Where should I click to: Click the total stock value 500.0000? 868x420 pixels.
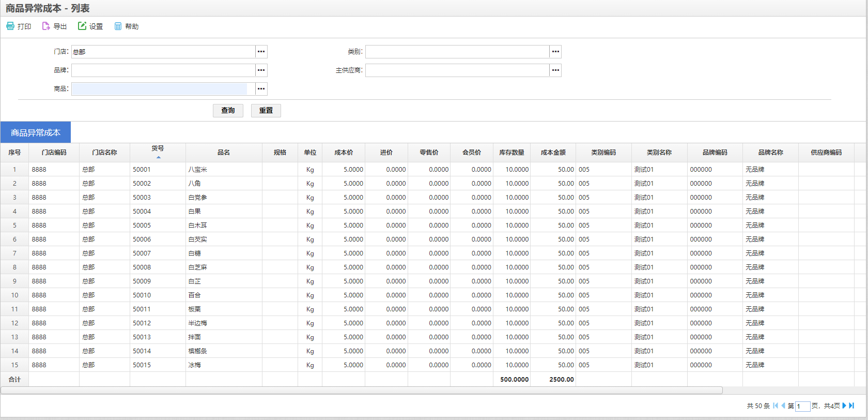point(515,379)
